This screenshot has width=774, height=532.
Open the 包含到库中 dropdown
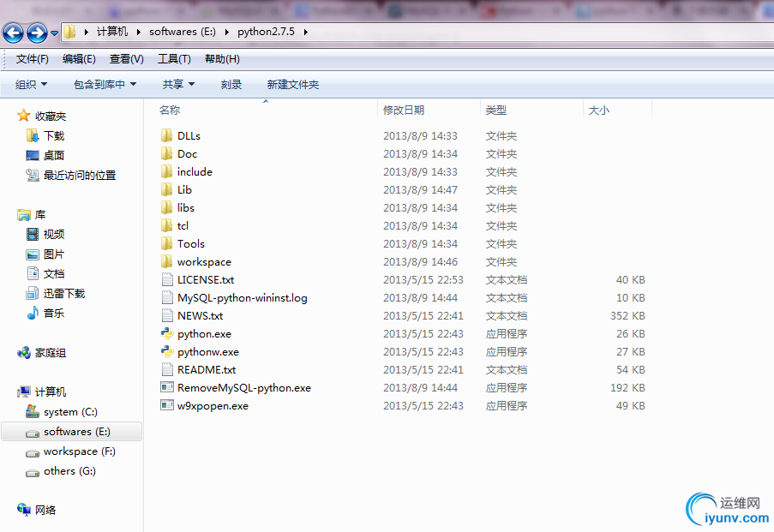(x=105, y=85)
